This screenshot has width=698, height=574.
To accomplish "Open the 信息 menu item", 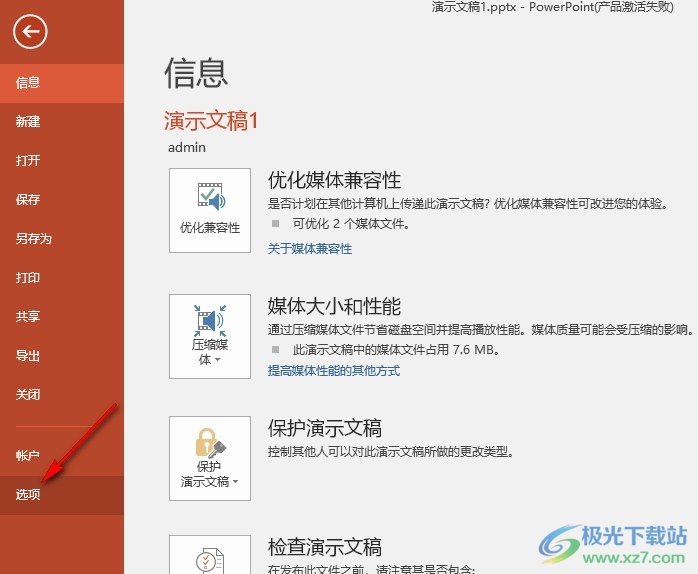I will point(62,83).
